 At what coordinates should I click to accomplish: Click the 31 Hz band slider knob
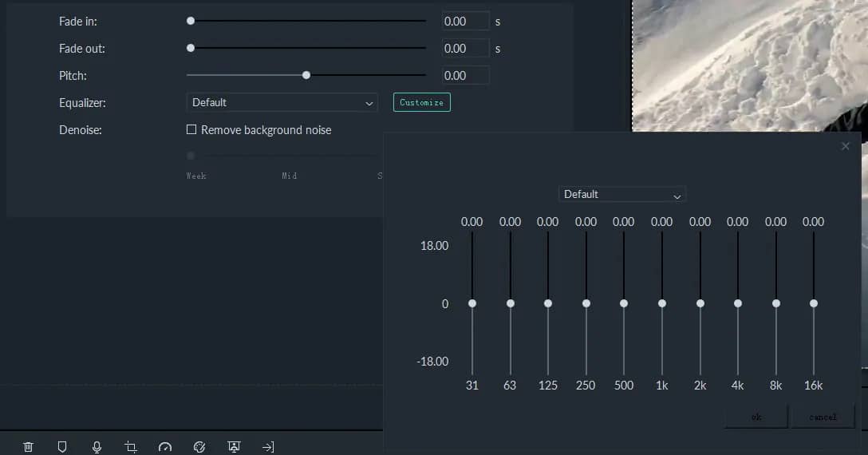[472, 303]
